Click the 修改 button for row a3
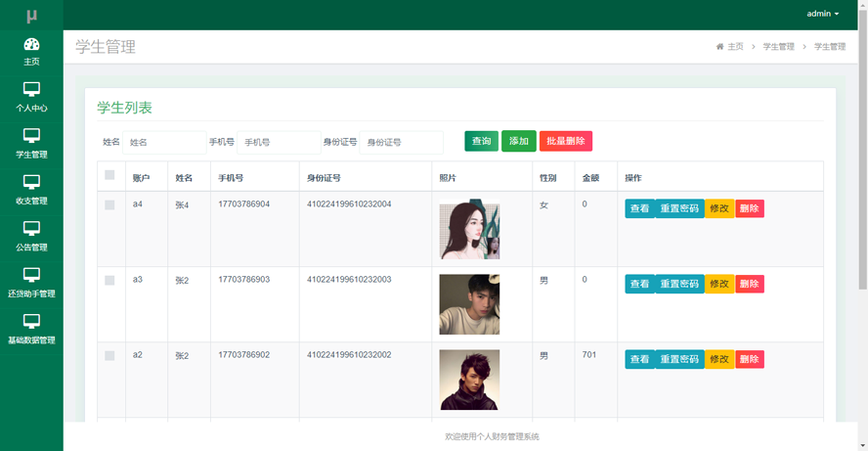The width and height of the screenshot is (868, 451). click(719, 284)
